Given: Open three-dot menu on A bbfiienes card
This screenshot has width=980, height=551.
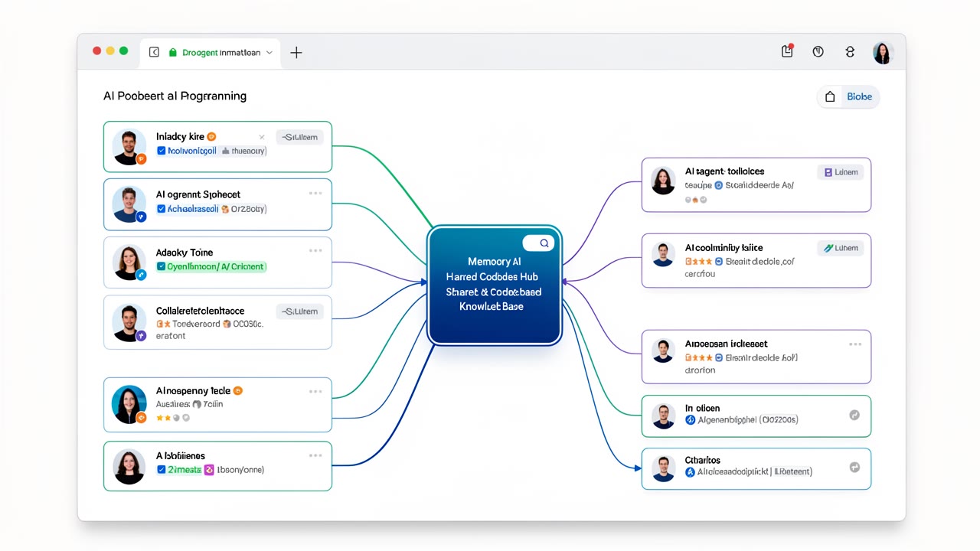Looking at the screenshot, I should 315,455.
